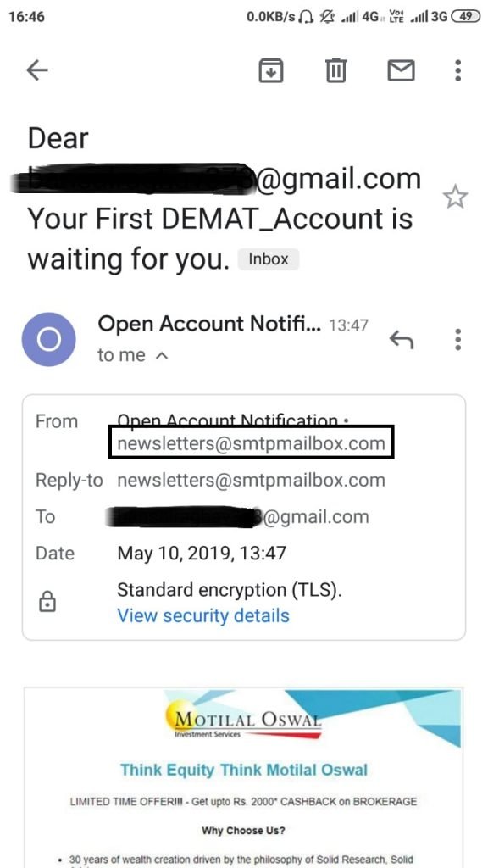Image resolution: width=488 pixels, height=868 pixels.
Task: Archive this email with the archive icon
Action: (271, 70)
